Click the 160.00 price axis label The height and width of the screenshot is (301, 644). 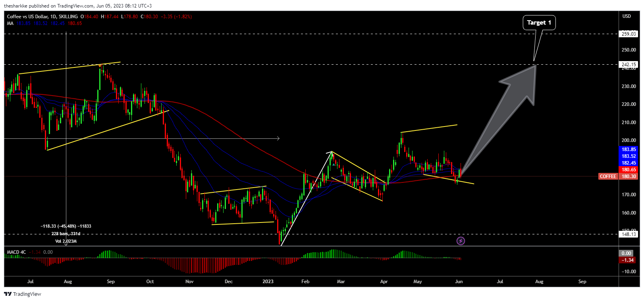click(629, 213)
